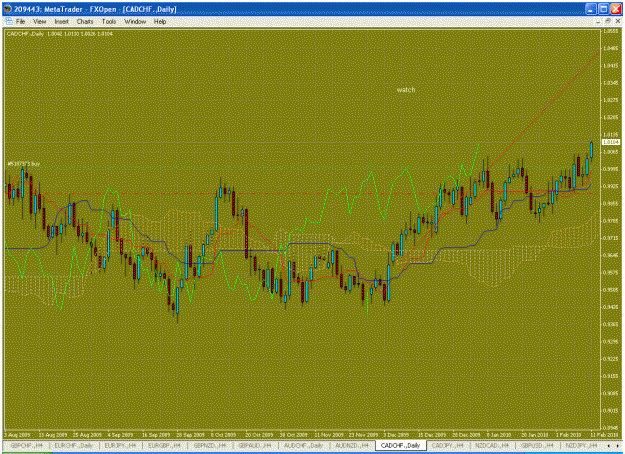Switch to the EURGBP,H4 chart tab
This screenshot has width=625, height=454.
(164, 445)
